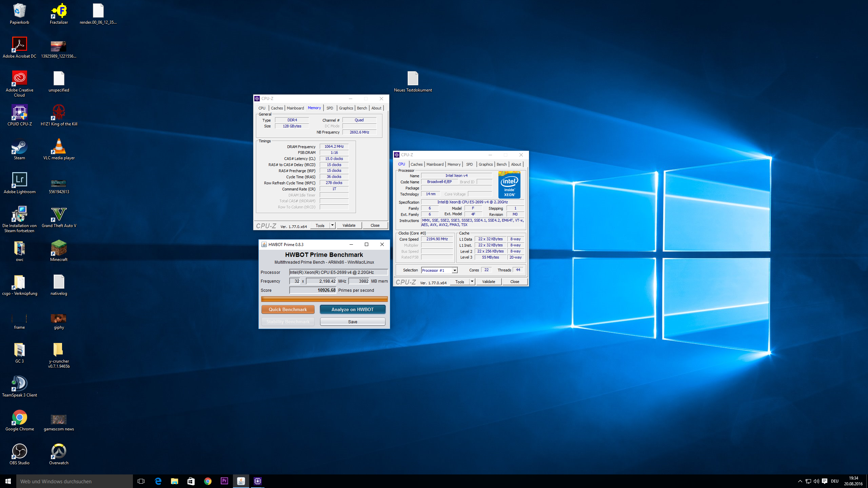Click Close in the right CPU-Z window
Viewport: 868px width, 488px height.
pos(515,282)
